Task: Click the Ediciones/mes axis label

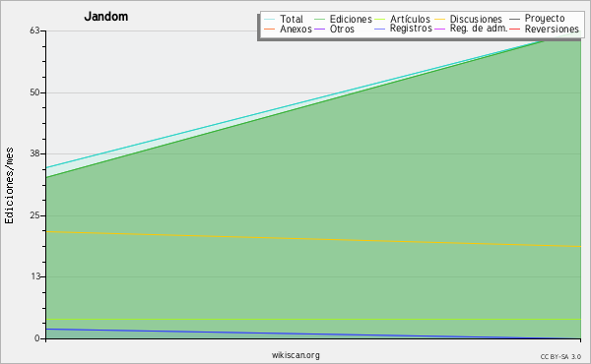Action: tap(9, 186)
